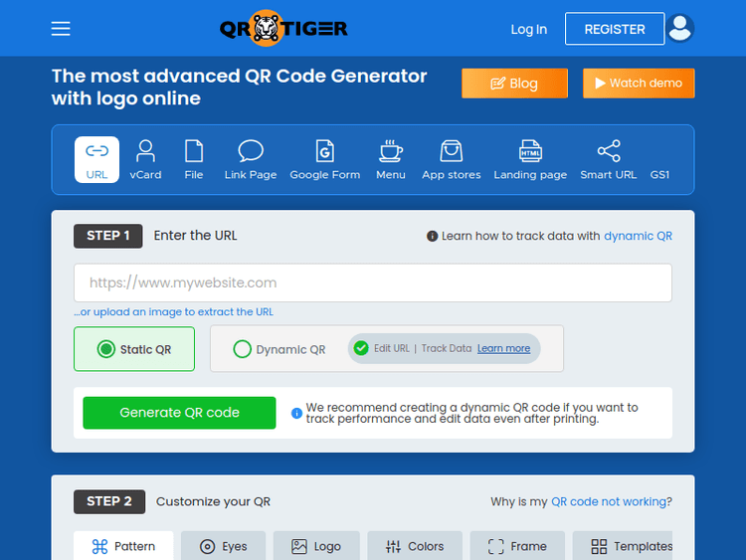Switch to the Colors tab

click(x=415, y=546)
